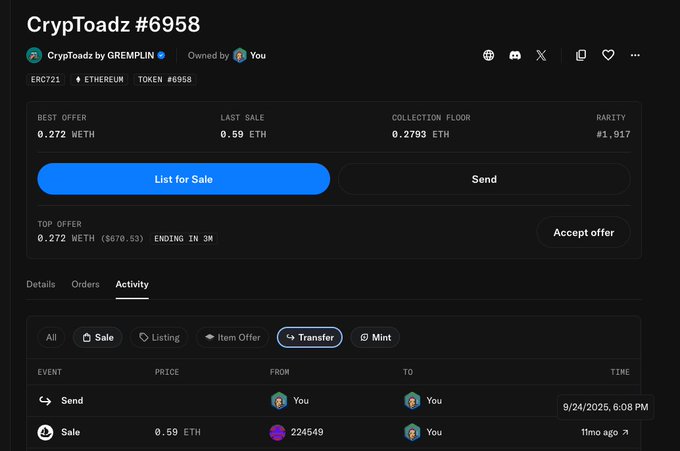Open the Discord link icon
This screenshot has width=680, height=451.
pos(515,55)
